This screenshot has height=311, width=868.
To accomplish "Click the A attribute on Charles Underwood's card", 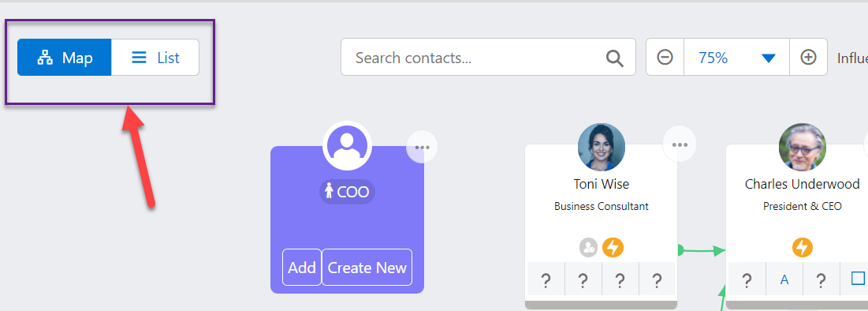I will (x=784, y=280).
